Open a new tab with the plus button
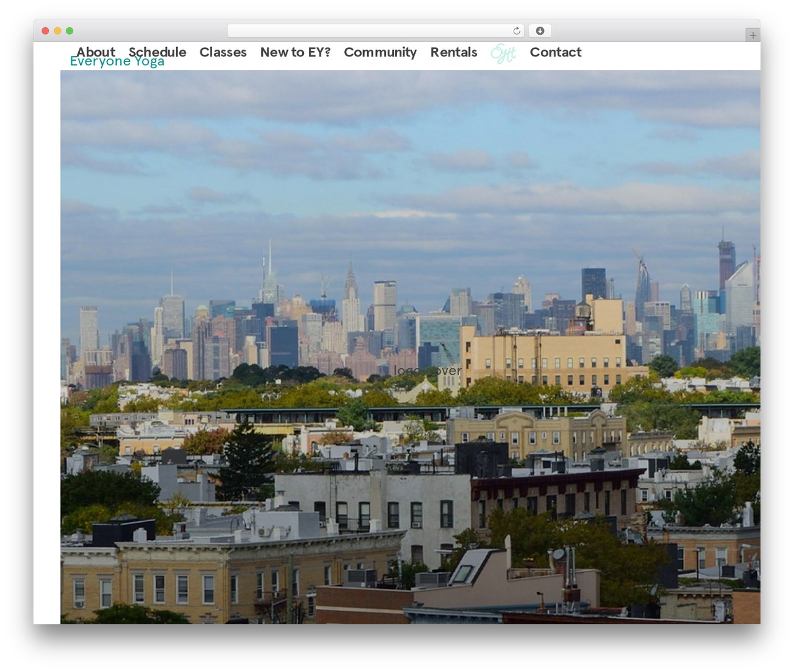 [752, 35]
